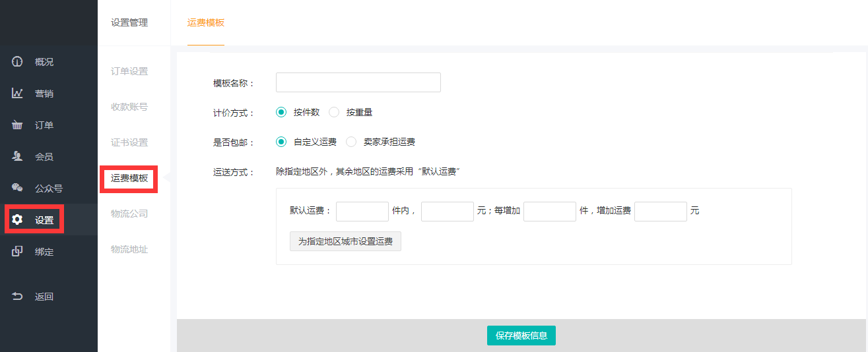Click the 营销 marketing chart icon
This screenshot has height=352, width=868.
tap(18, 94)
